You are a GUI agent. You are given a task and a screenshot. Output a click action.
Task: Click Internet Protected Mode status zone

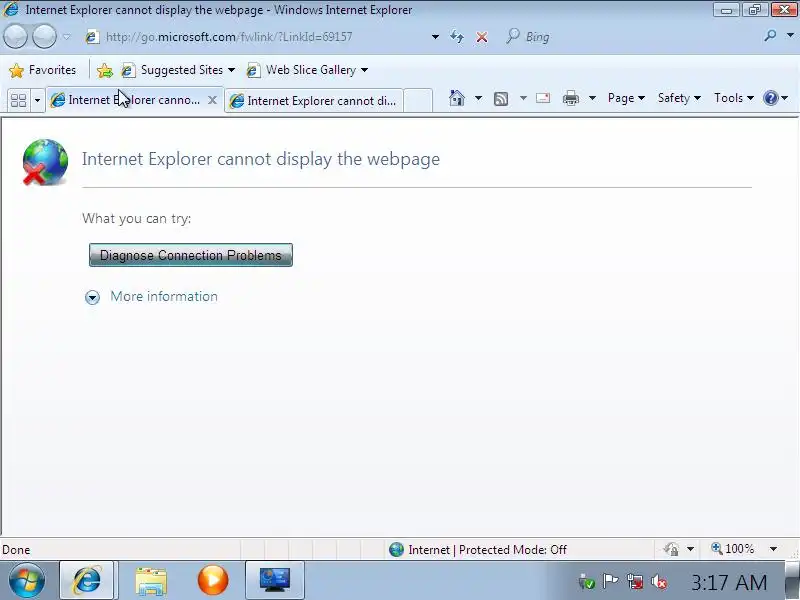478,549
